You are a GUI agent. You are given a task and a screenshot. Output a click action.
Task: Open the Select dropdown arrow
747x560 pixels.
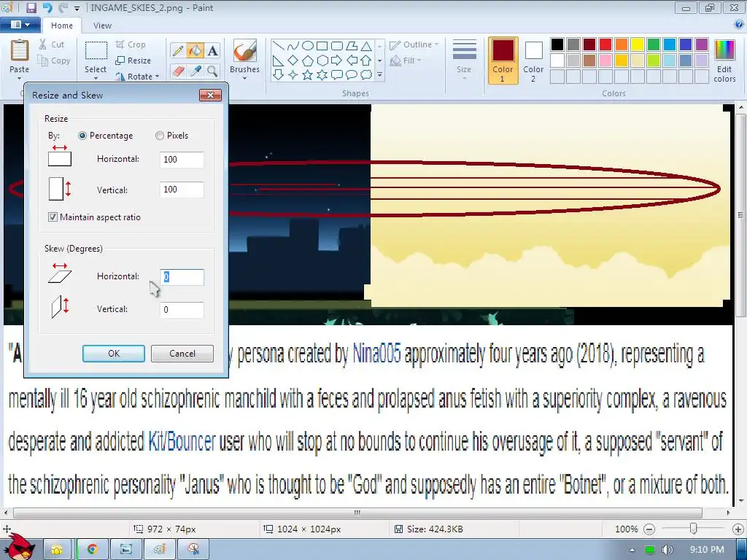coord(96,78)
